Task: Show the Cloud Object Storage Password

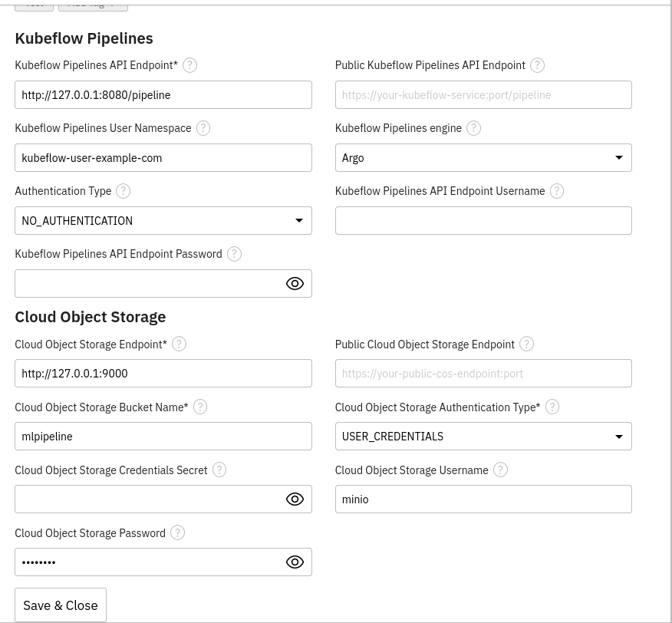Action: (x=295, y=562)
